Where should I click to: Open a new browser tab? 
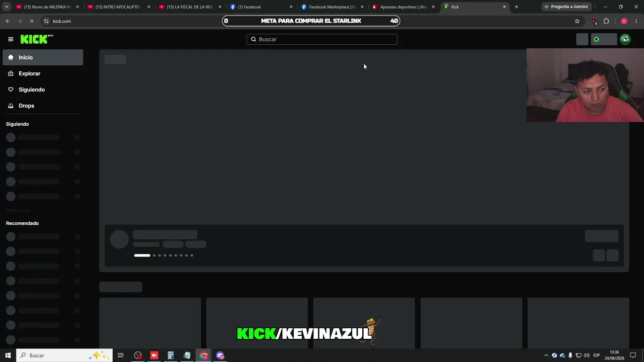coord(516,7)
